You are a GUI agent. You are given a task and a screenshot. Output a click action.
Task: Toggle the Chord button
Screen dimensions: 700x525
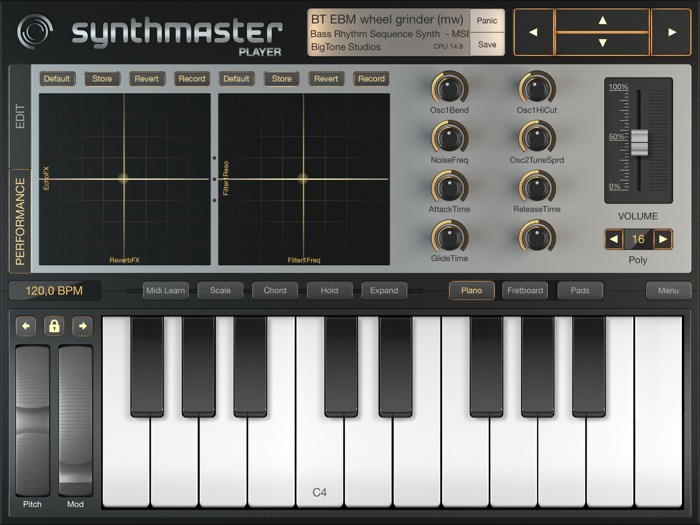coord(275,291)
